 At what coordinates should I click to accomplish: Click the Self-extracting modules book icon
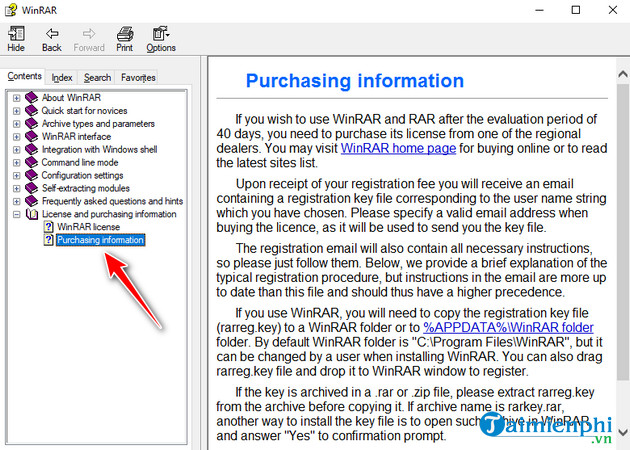[x=31, y=188]
